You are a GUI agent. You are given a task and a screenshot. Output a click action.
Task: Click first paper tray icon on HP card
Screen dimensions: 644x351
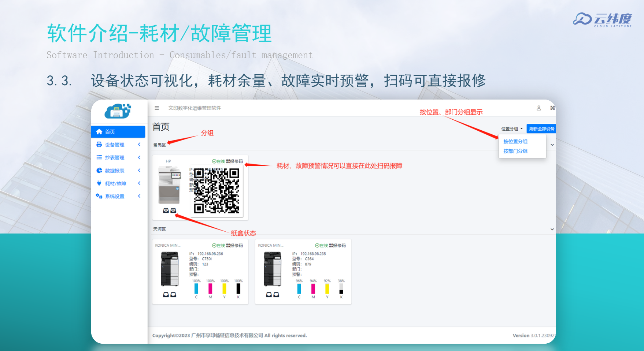(166, 210)
